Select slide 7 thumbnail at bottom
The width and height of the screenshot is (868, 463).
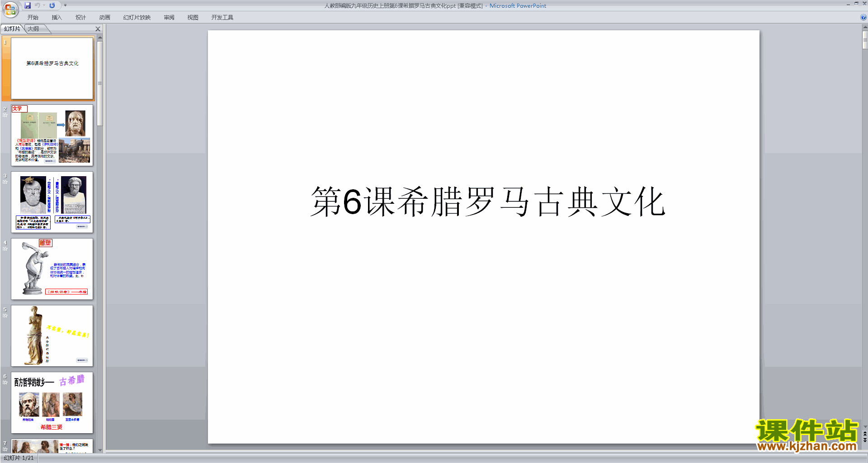tap(52, 446)
